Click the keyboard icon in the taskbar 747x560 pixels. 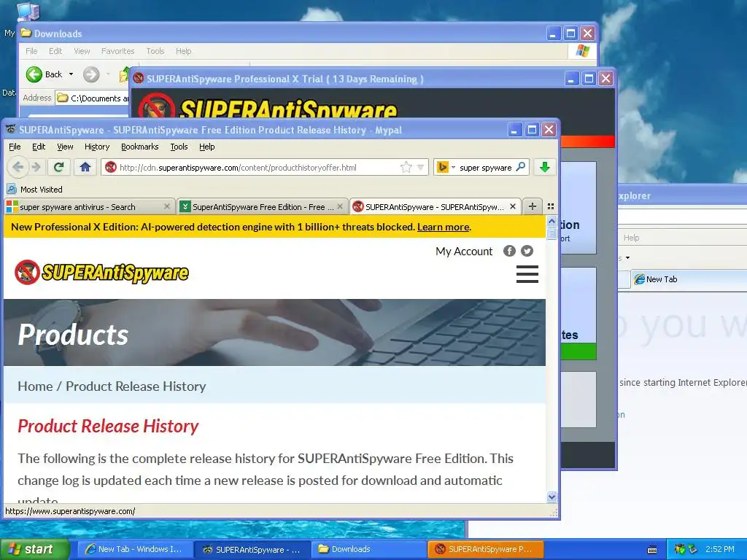click(652, 550)
